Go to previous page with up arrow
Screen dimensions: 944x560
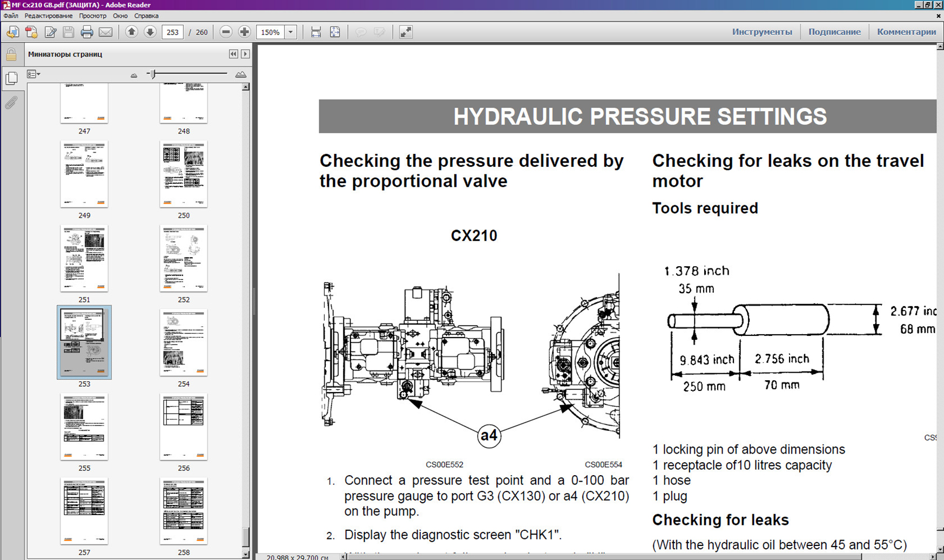point(131,32)
